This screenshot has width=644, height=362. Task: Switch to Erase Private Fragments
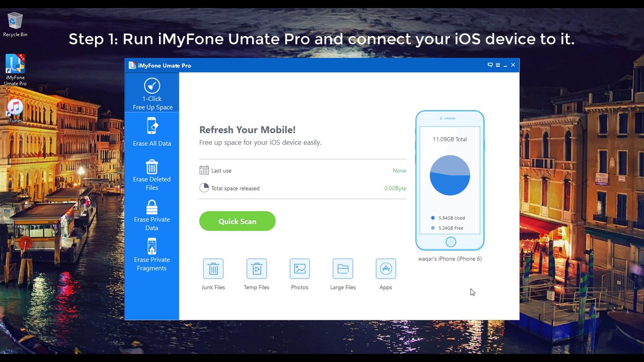click(152, 255)
